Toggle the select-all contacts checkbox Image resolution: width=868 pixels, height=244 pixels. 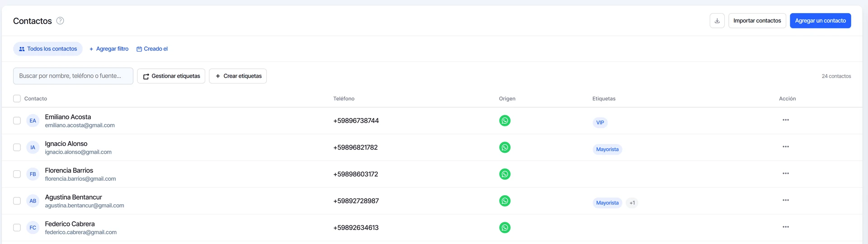17,99
